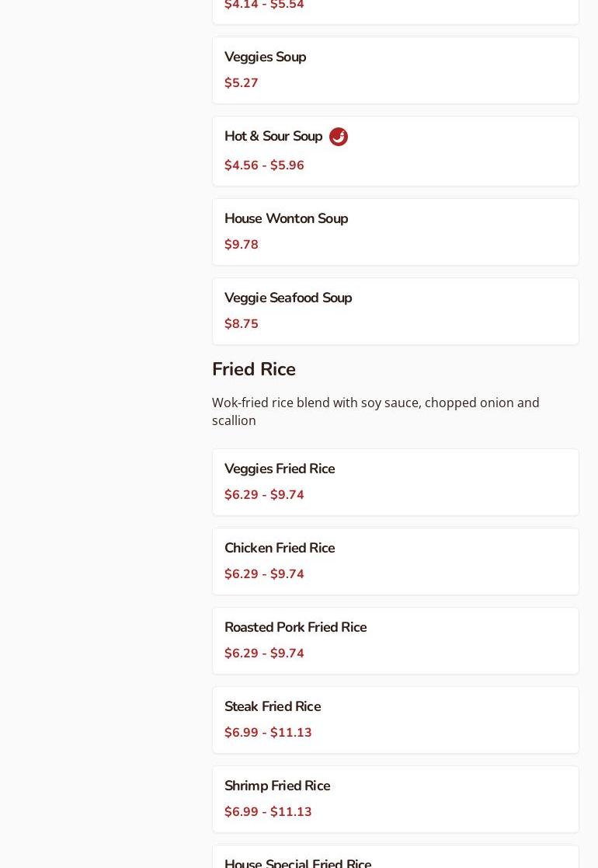
Task: Click the Wok-fried rice description text
Action: pyautogui.click(x=376, y=411)
